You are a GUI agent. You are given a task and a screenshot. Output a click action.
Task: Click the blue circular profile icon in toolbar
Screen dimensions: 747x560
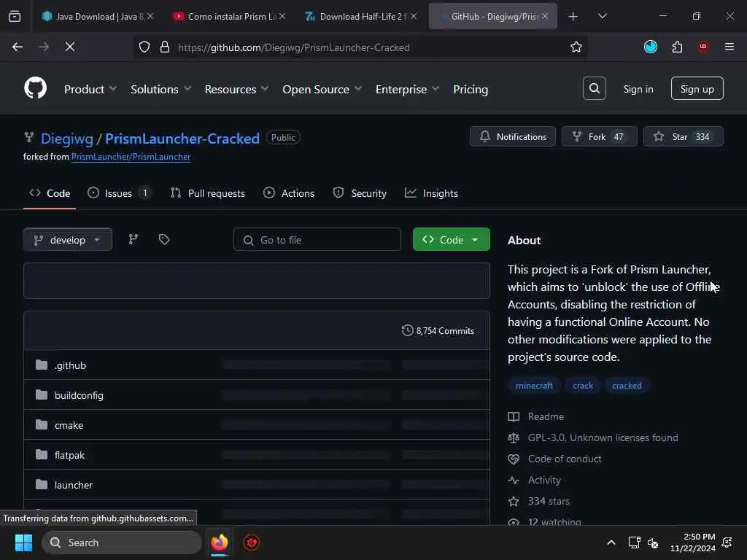[650, 47]
